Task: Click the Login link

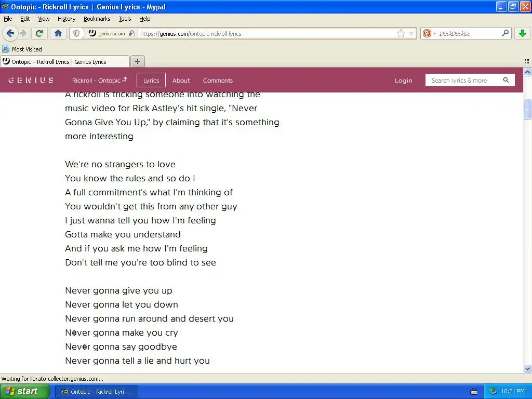Action: coord(403,81)
